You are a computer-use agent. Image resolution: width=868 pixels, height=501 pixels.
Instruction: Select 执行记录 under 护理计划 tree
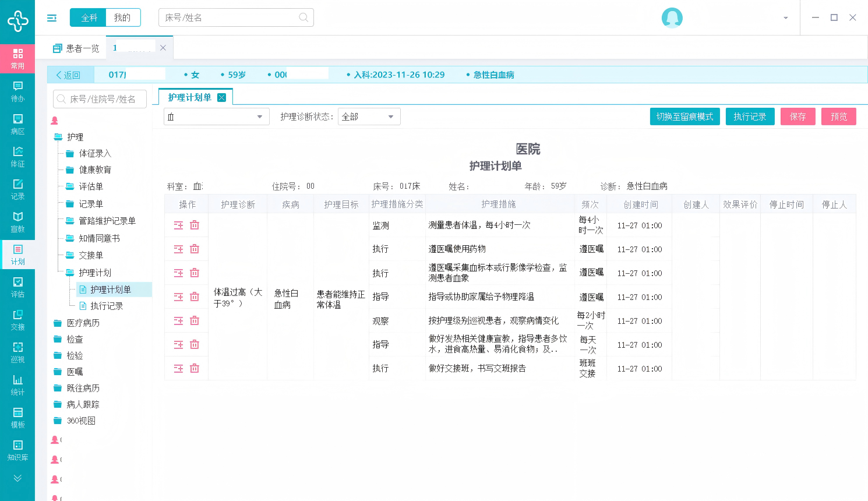pos(107,306)
